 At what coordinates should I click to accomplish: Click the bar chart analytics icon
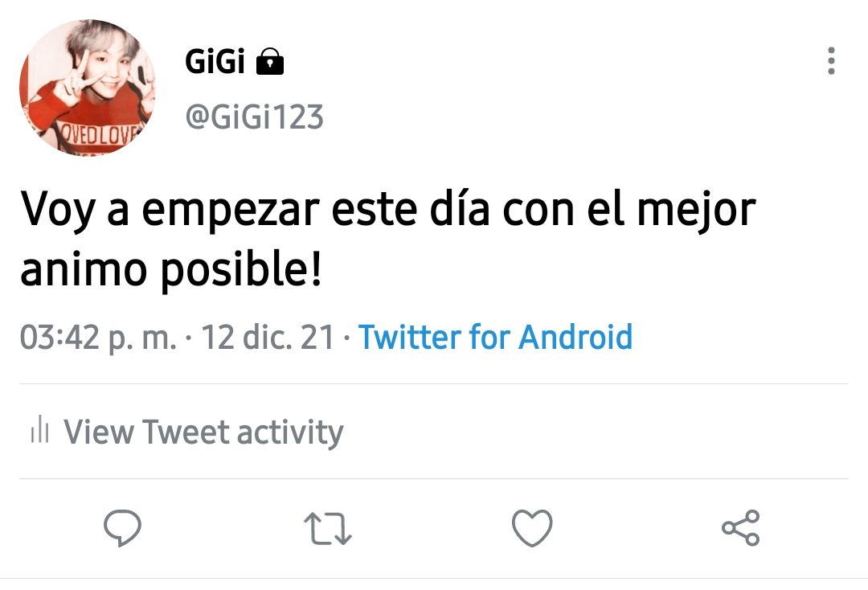point(40,429)
